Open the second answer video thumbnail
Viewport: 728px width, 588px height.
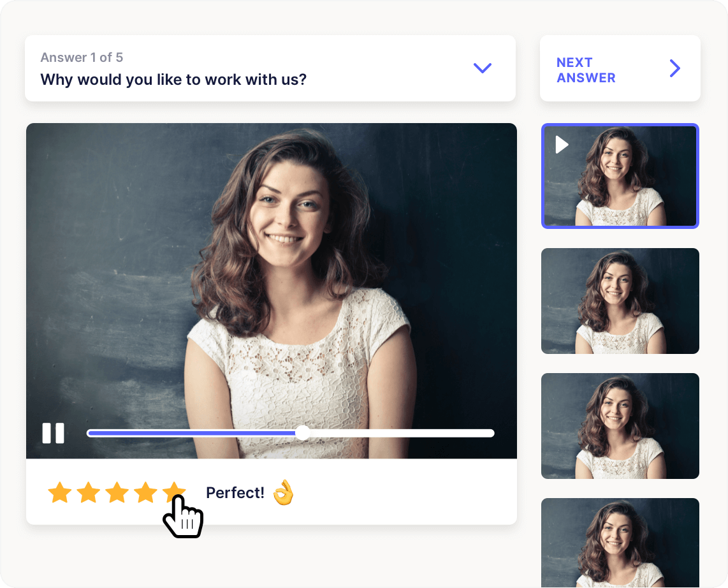click(620, 300)
